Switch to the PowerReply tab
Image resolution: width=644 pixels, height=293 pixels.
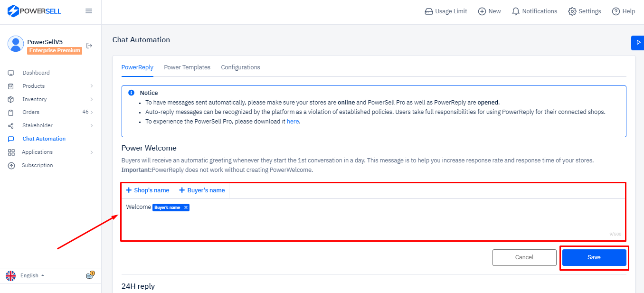tap(137, 67)
